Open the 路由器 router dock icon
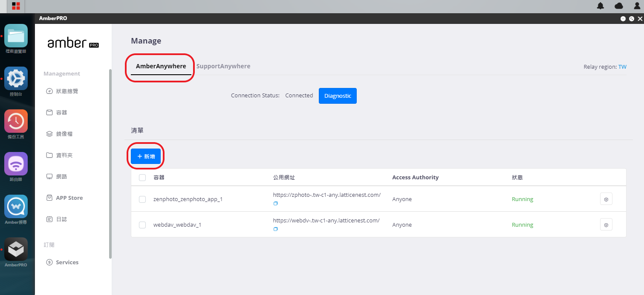 (16, 164)
